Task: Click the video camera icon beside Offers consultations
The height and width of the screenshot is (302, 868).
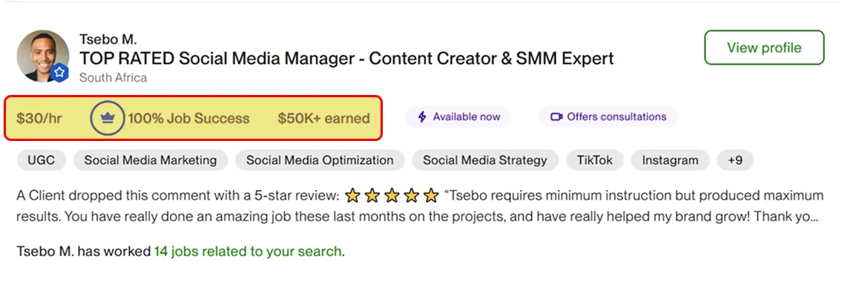Action: (556, 116)
